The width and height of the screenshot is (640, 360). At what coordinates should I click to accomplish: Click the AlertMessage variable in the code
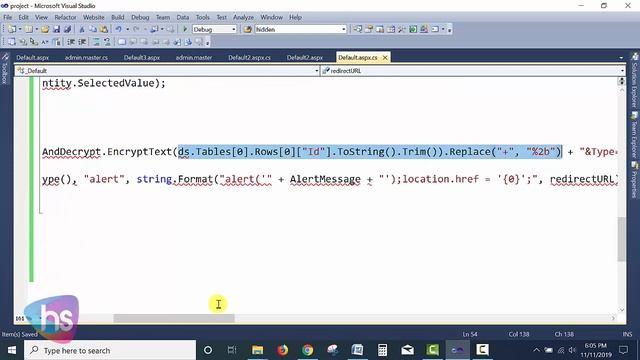[x=325, y=179]
